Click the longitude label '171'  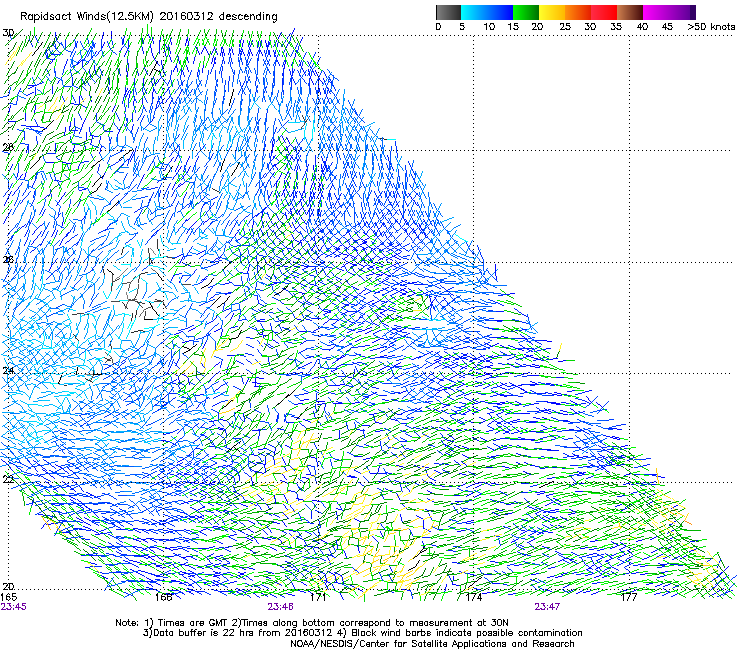(x=318, y=597)
